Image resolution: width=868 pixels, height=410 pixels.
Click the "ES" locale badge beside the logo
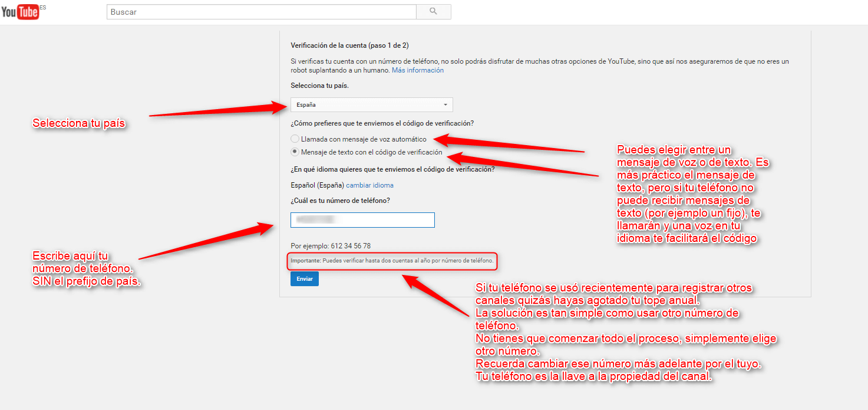(x=42, y=7)
